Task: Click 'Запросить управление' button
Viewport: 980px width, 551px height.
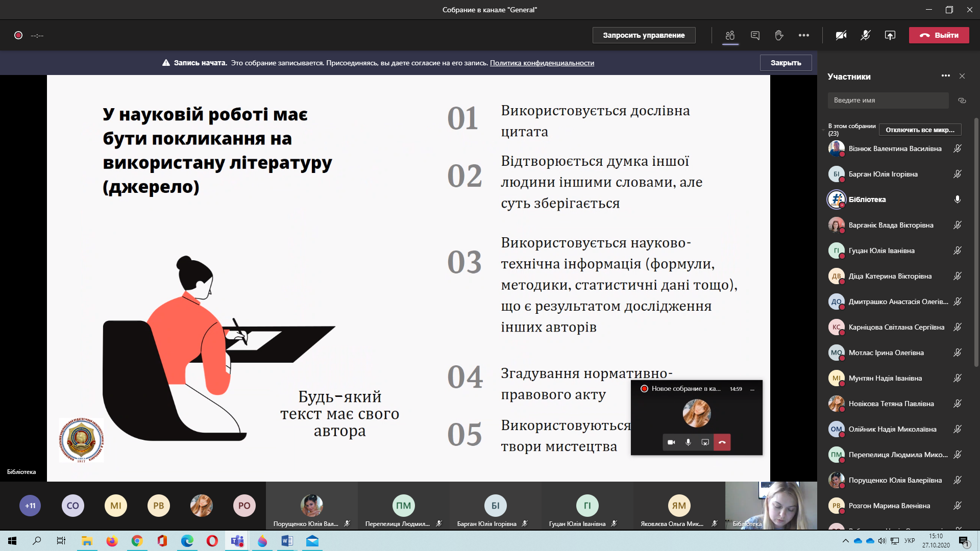Action: pyautogui.click(x=644, y=35)
